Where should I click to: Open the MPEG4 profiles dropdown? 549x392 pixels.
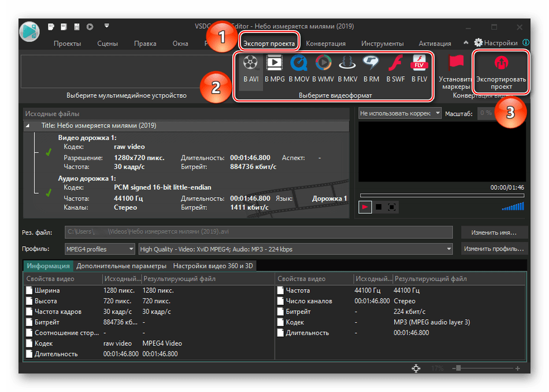tap(100, 249)
